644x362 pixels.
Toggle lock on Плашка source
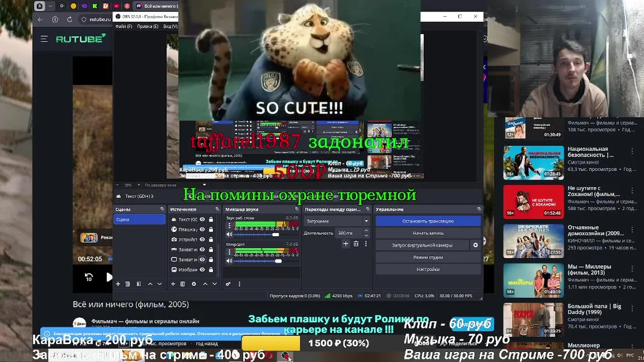click(211, 229)
